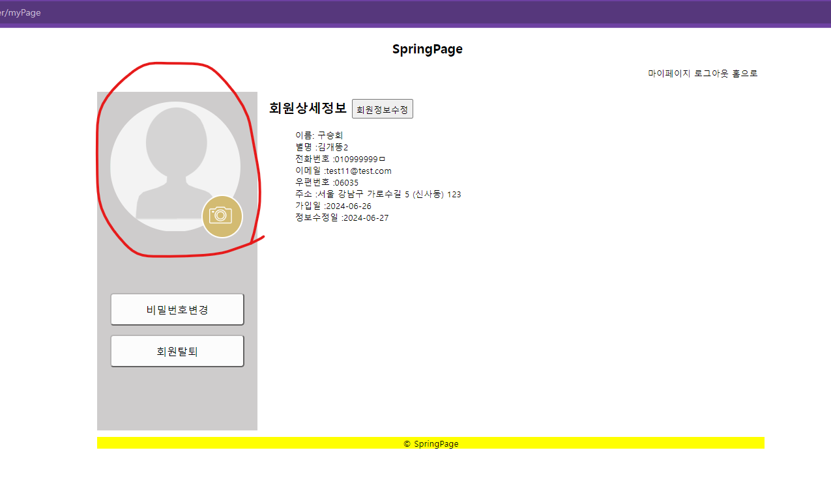
Task: Click the camera icon on profile photo
Action: [x=222, y=217]
